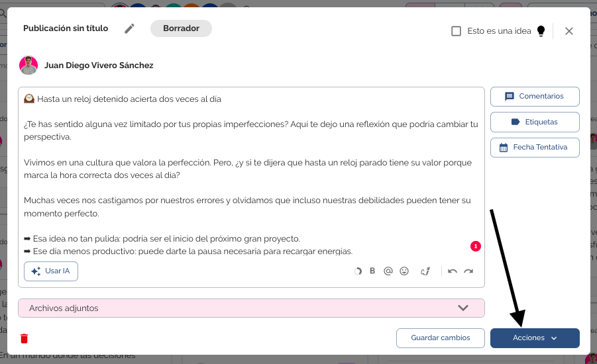Image resolution: width=597 pixels, height=364 pixels.
Task: Set a Fecha Tentativa
Action: 535,148
